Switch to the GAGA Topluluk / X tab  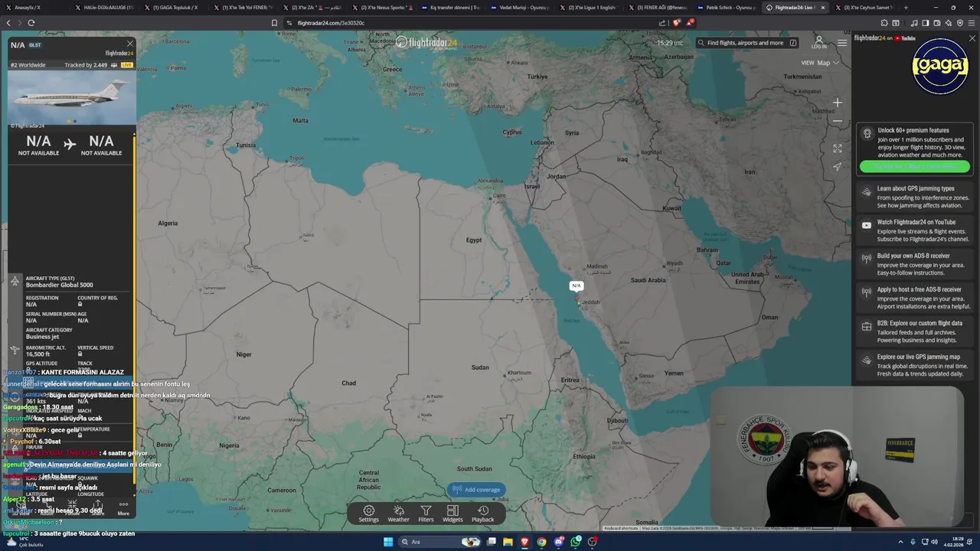click(x=175, y=7)
